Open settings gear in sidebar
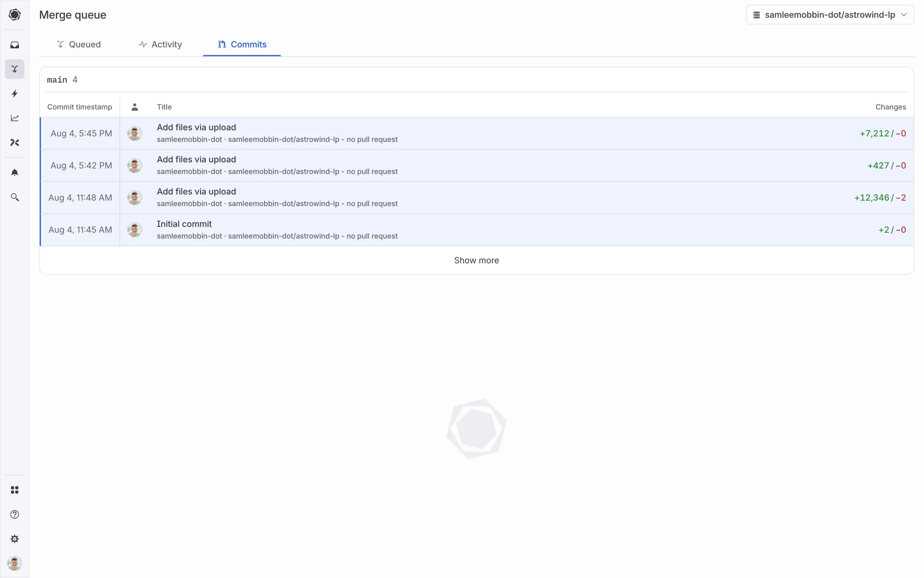Image resolution: width=924 pixels, height=578 pixels. coord(14,539)
